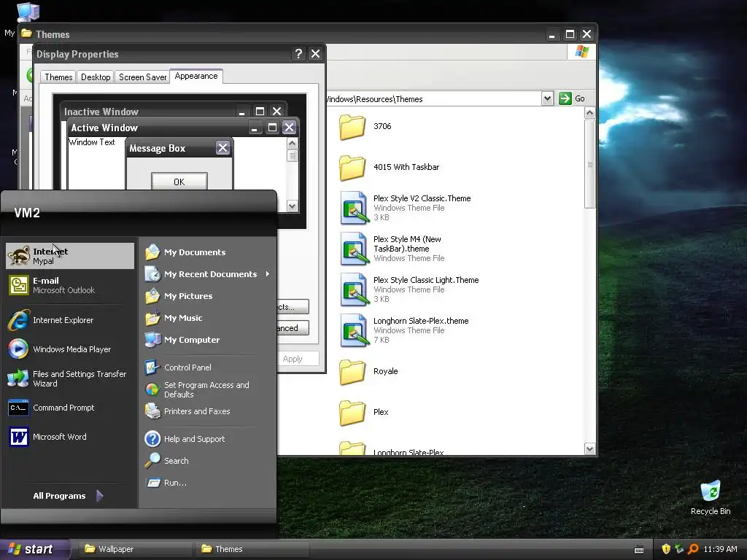The image size is (747, 560).
Task: Select Plex Style V2 Classic.Theme file
Action: [405, 208]
